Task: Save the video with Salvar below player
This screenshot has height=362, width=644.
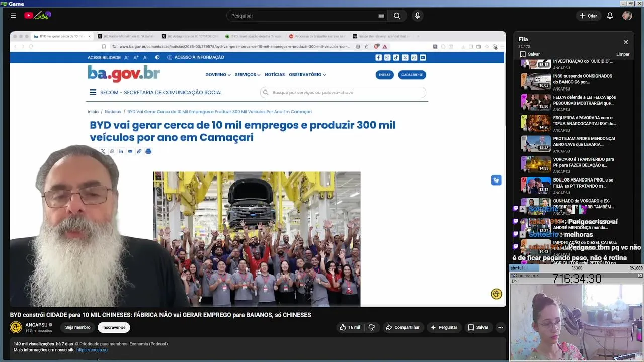Action: 478,327
